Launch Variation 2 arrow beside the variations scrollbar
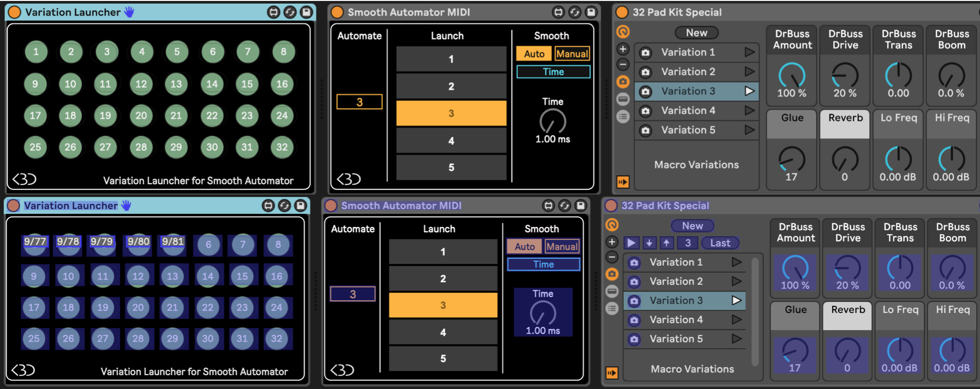 [x=736, y=281]
